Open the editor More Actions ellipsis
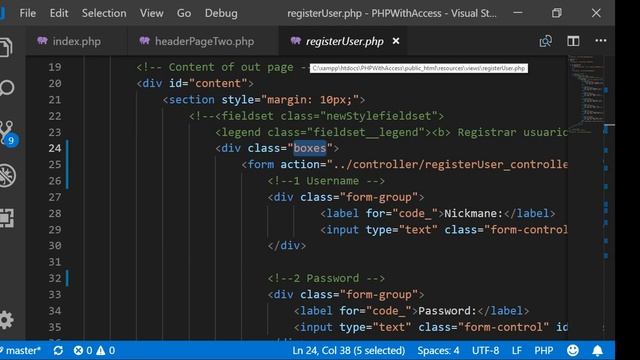The image size is (640, 360). (600, 40)
